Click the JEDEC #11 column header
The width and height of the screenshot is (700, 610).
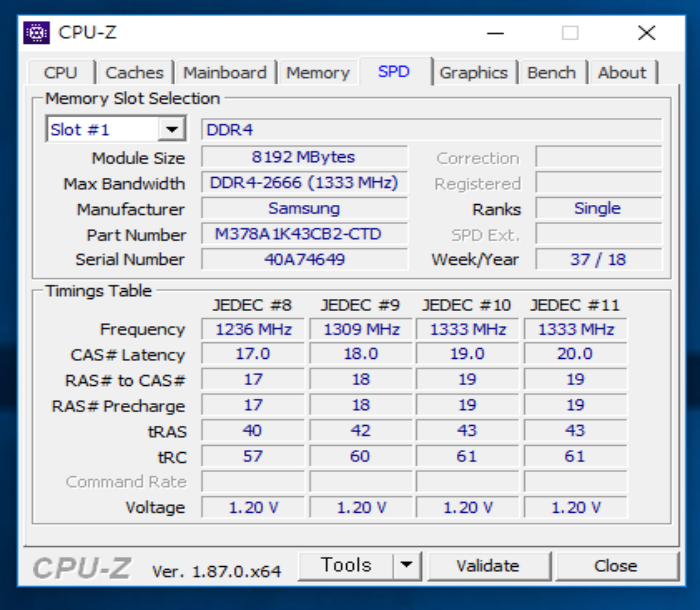575,305
